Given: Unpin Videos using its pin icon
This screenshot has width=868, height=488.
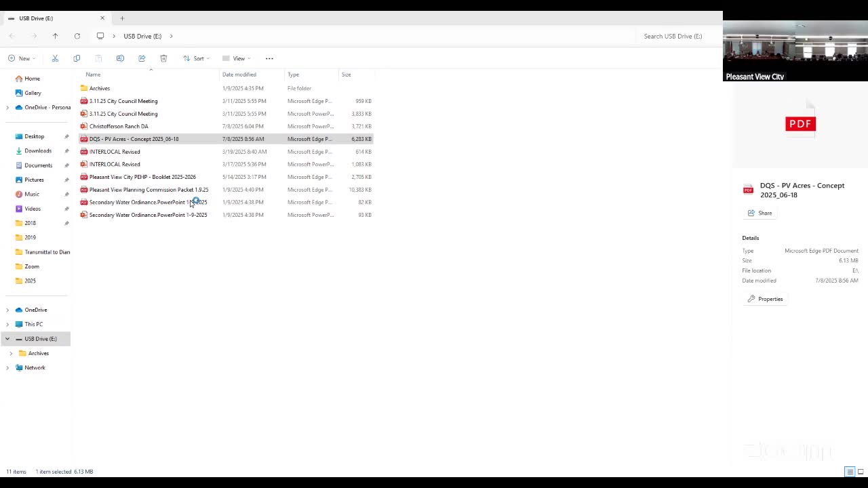Looking at the screenshot, I should 66,209.
